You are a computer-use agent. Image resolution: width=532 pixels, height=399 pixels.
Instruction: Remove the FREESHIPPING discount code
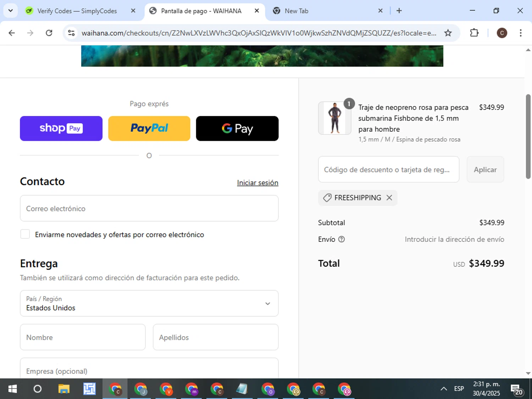tap(389, 198)
